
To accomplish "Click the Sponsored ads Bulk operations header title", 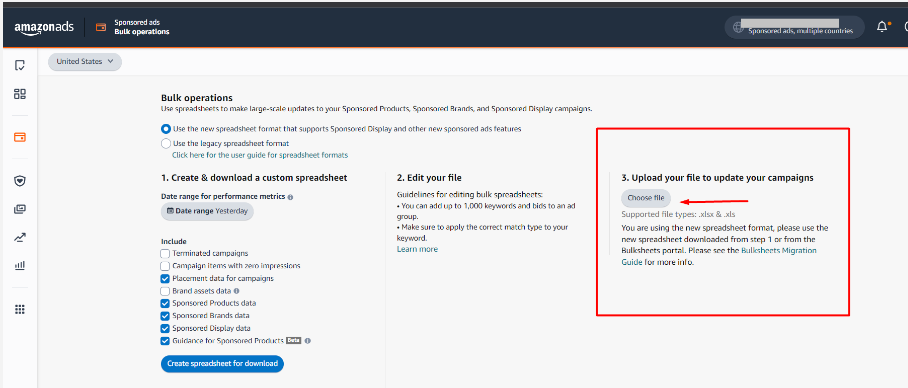I will click(x=142, y=27).
